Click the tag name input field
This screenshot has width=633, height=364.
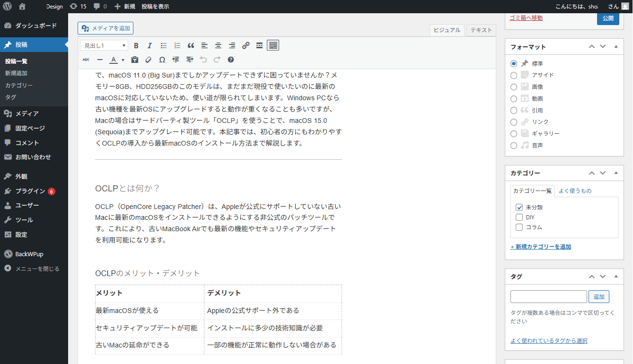[548, 297]
